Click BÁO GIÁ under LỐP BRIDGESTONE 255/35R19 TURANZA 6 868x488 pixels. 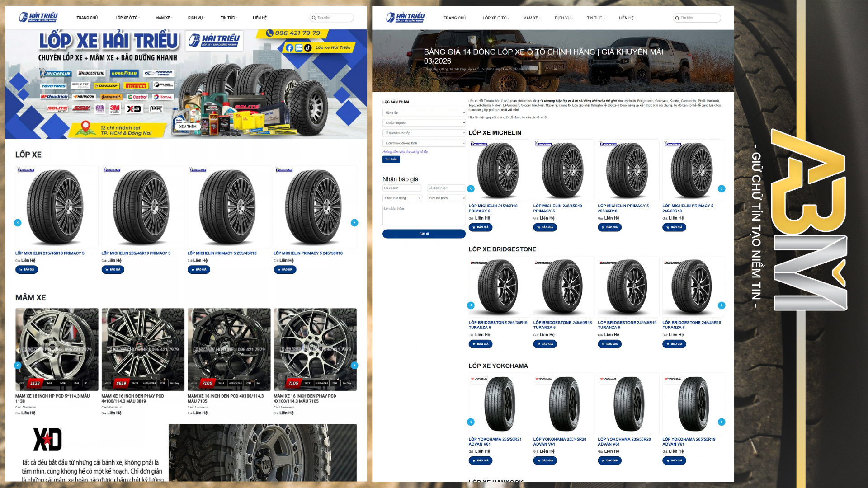tap(480, 344)
